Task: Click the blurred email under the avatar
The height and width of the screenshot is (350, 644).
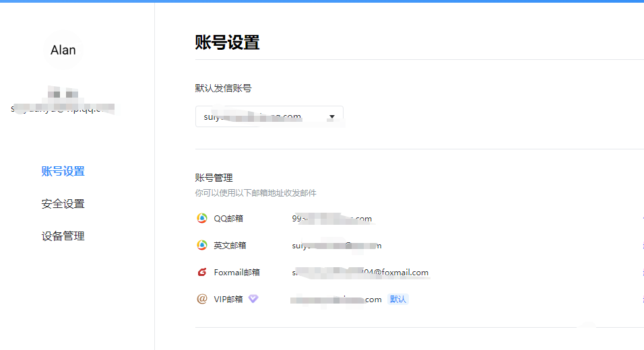Action: pos(63,108)
